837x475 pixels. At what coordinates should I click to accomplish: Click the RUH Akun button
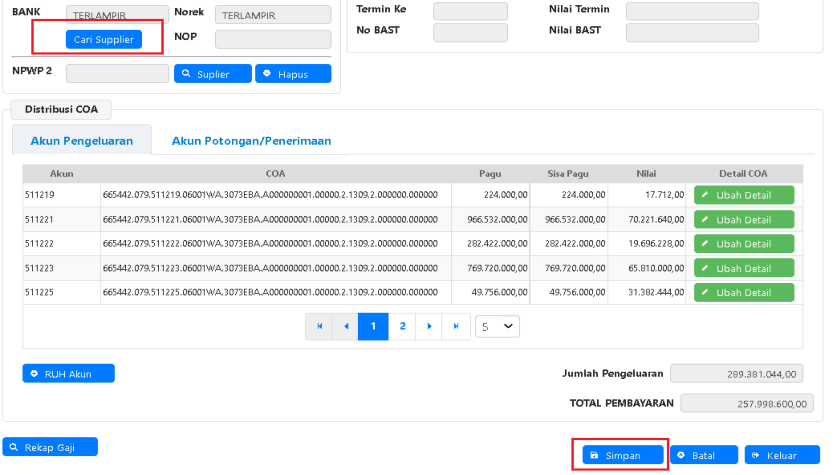tap(69, 373)
